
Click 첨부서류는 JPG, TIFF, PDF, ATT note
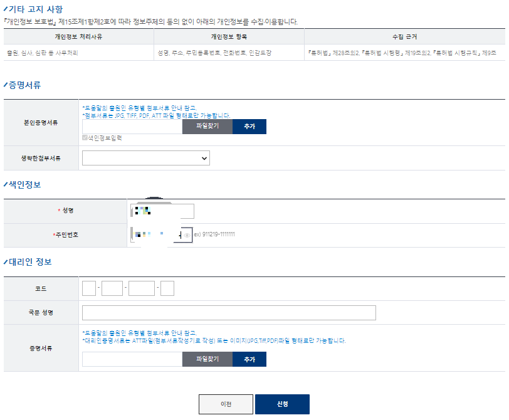pos(156,115)
